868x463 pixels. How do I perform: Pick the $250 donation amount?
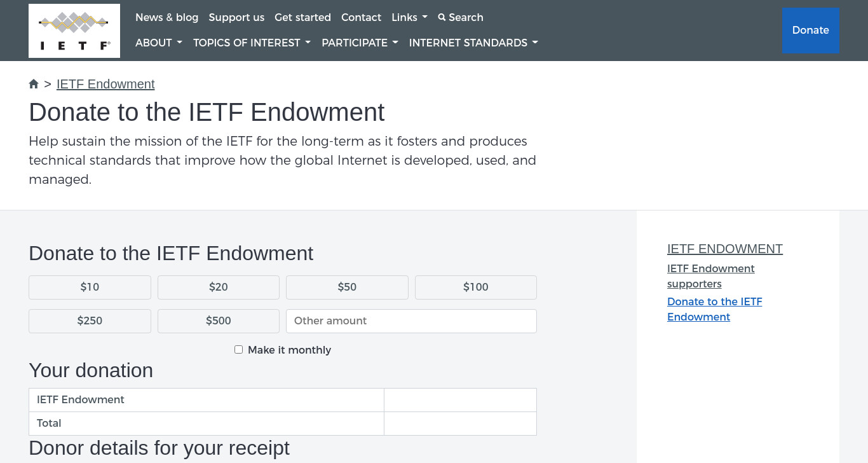tap(90, 321)
